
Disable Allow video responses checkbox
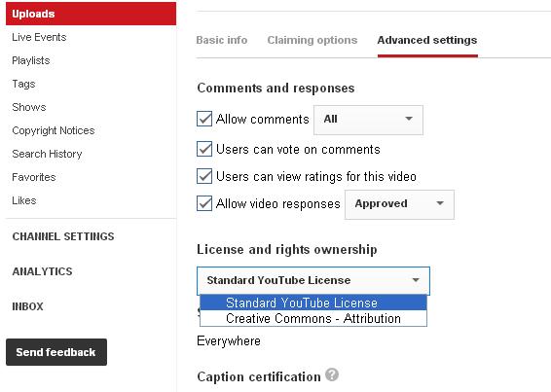[x=204, y=203]
